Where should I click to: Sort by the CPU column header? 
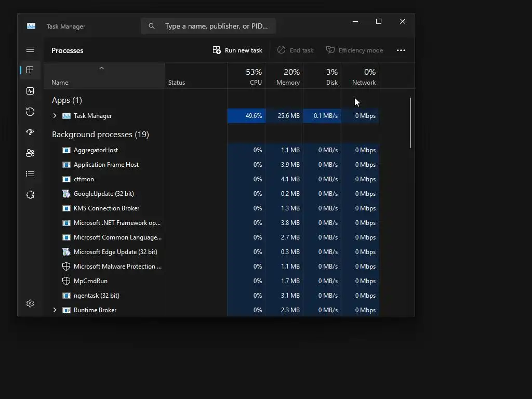pos(246,76)
